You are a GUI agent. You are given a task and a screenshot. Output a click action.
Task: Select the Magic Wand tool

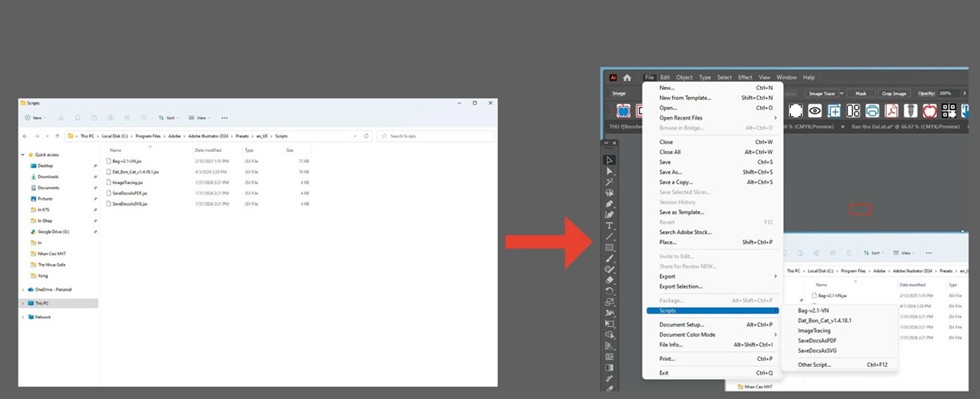click(x=610, y=182)
